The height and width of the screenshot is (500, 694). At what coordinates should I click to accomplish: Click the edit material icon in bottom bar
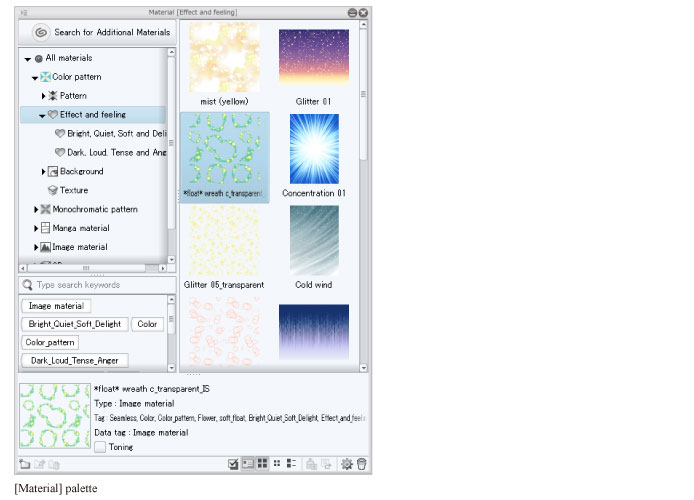pos(39,464)
